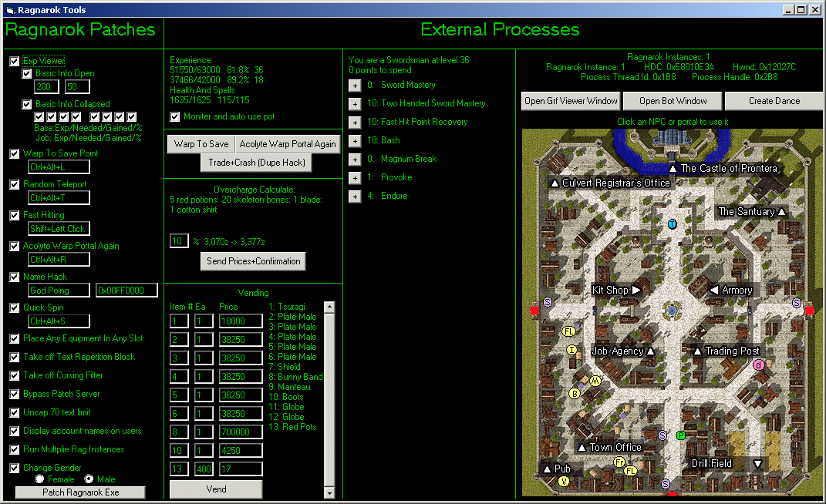Click the purple S marker on the map's left side
This screenshot has width=826, height=504.
(x=548, y=302)
